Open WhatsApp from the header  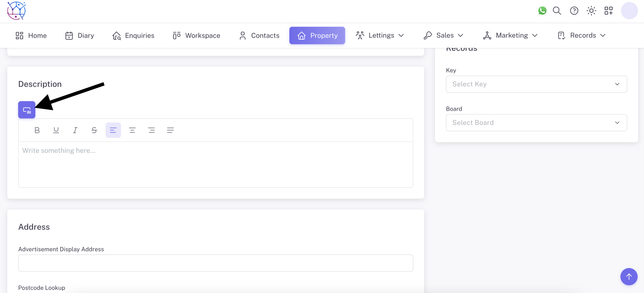click(542, 11)
